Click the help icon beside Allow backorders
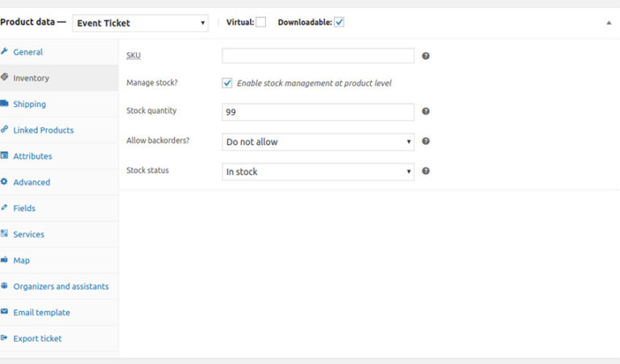This screenshot has width=620, height=364. click(x=426, y=142)
